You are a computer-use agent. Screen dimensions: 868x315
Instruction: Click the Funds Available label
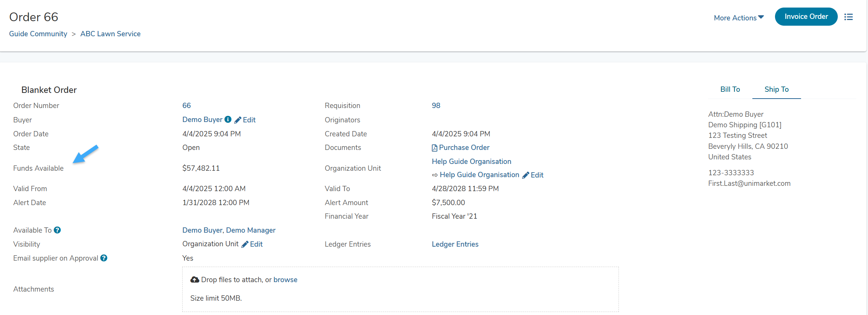pyautogui.click(x=38, y=168)
